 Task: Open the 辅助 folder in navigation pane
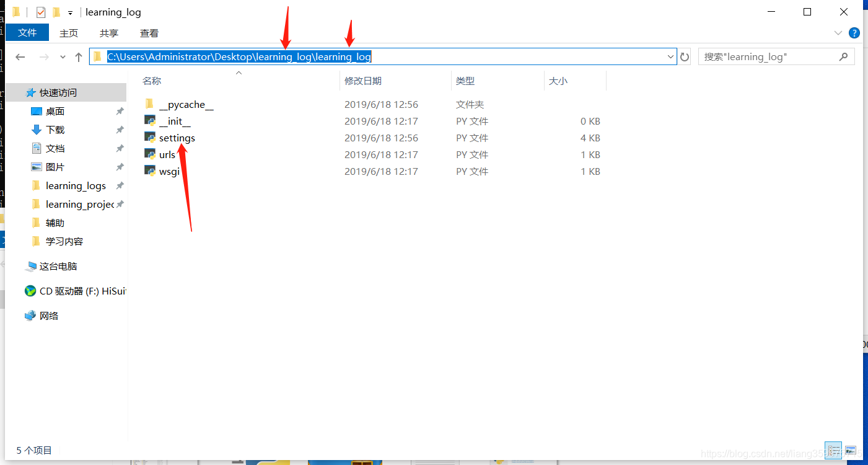point(55,223)
